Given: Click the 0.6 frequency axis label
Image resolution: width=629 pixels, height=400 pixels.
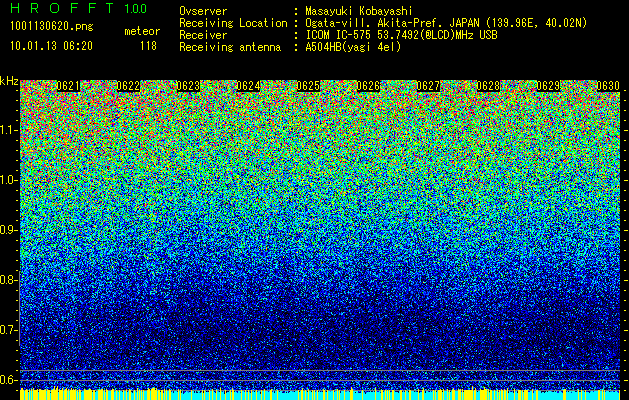Looking at the screenshot, I should pyautogui.click(x=8, y=380).
